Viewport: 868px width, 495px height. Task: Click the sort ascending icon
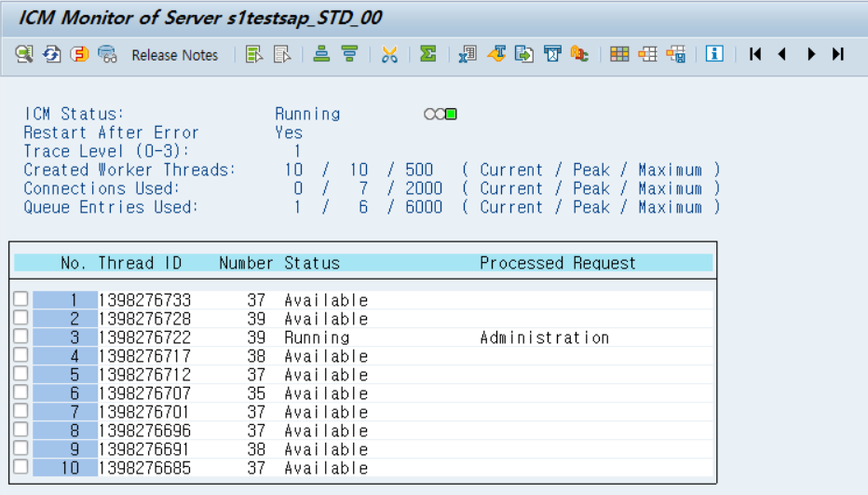point(321,54)
